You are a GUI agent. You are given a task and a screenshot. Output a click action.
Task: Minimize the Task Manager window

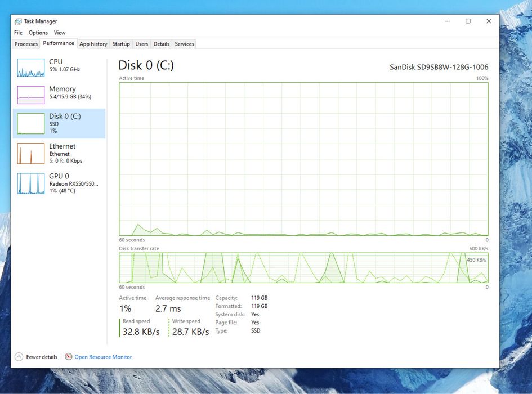448,21
